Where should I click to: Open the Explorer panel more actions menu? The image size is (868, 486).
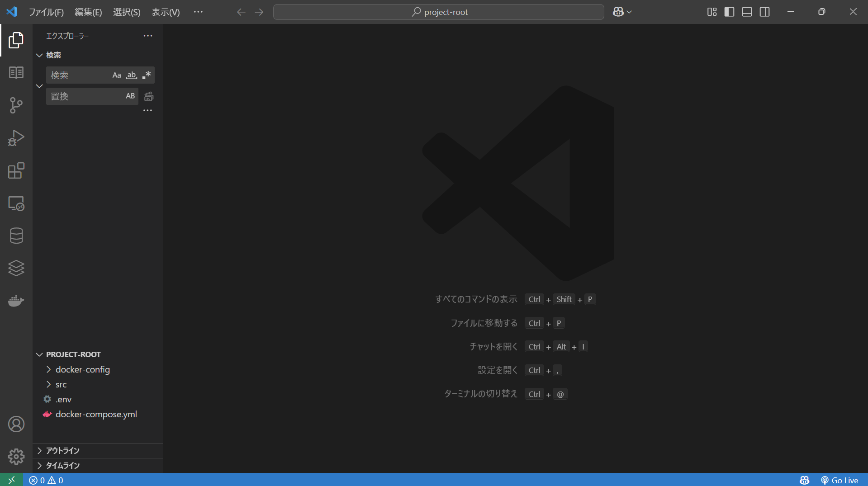(148, 36)
